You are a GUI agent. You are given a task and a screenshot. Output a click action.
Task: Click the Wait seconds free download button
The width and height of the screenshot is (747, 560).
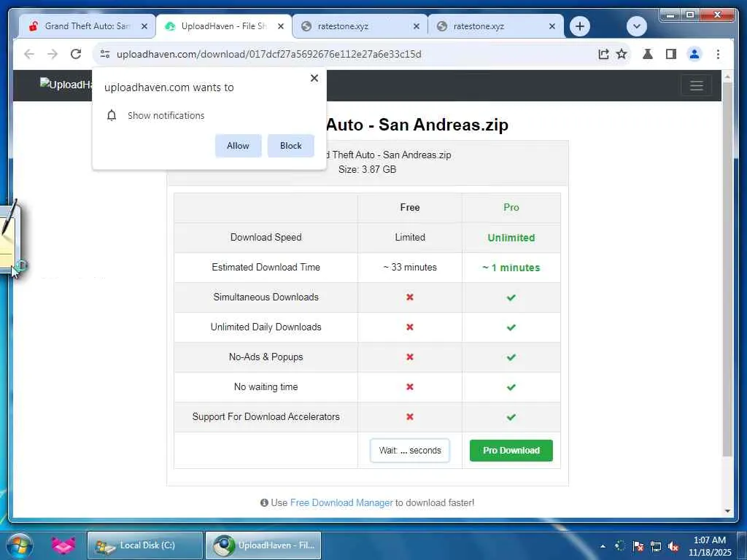(x=410, y=451)
